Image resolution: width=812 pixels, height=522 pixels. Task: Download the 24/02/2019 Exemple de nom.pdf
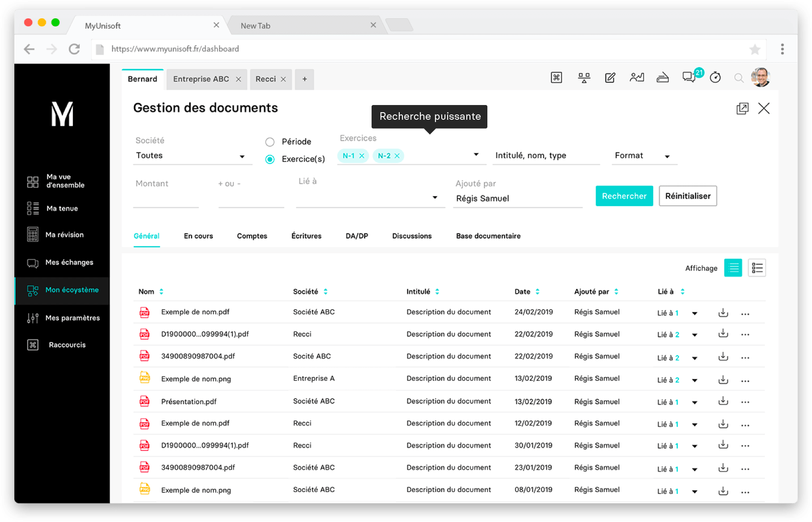coord(723,313)
